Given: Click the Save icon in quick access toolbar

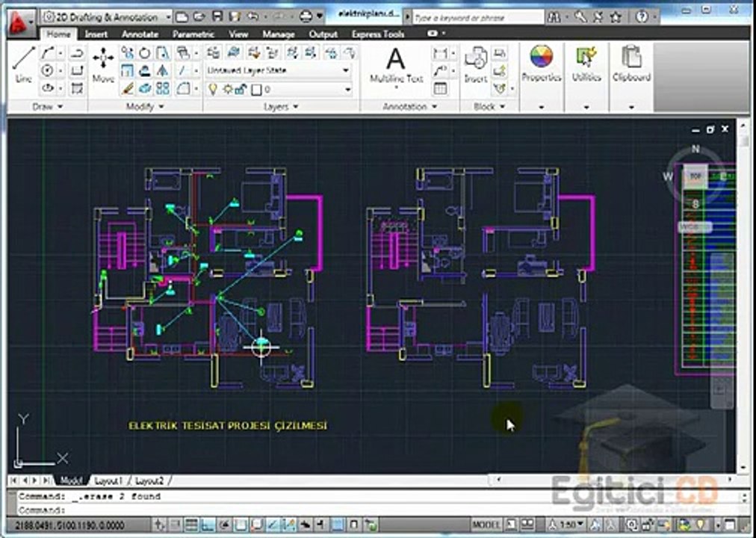Looking at the screenshot, I should [x=217, y=17].
